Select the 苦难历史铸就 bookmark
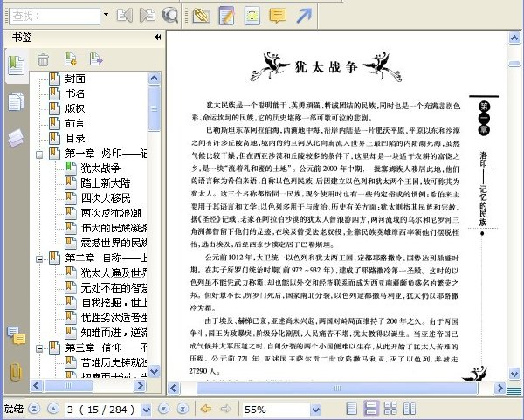Image resolution: width=524 pixels, height=420 pixels. pyautogui.click(x=114, y=362)
